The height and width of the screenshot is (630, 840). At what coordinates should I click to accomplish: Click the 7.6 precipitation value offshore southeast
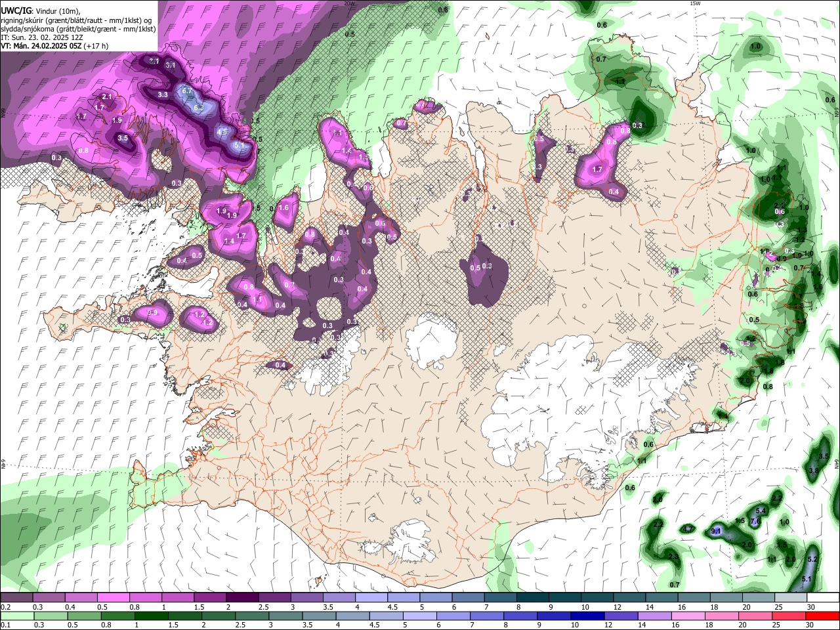tap(755, 521)
